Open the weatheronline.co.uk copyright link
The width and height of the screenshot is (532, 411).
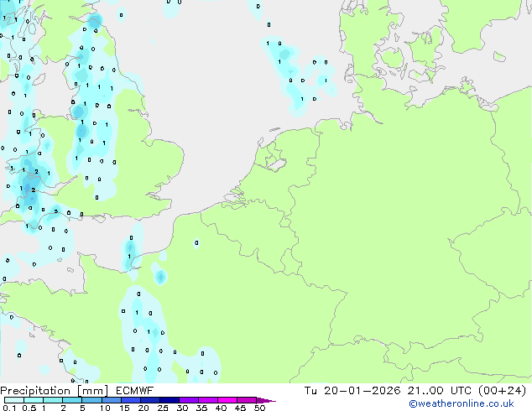pos(462,403)
